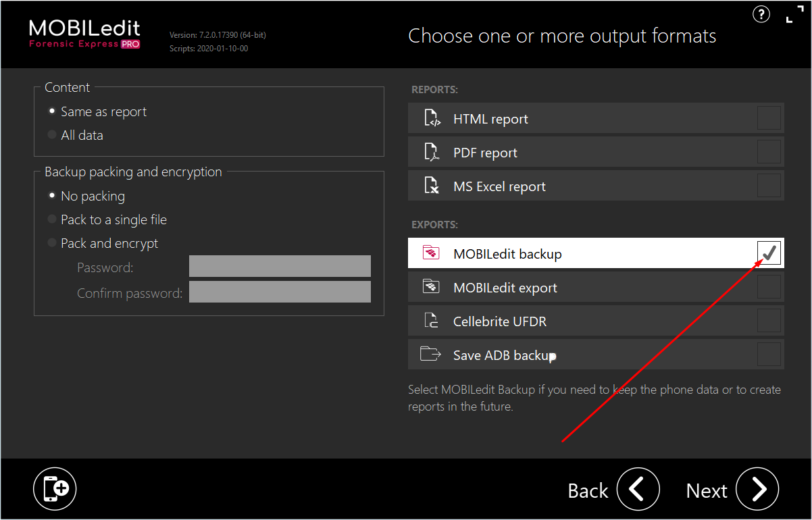
Task: Click the MOBILedit backup folder icon
Action: [x=431, y=254]
